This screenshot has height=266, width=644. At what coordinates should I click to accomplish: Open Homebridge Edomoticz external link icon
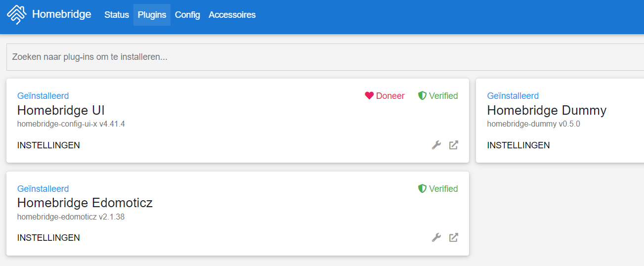(453, 238)
